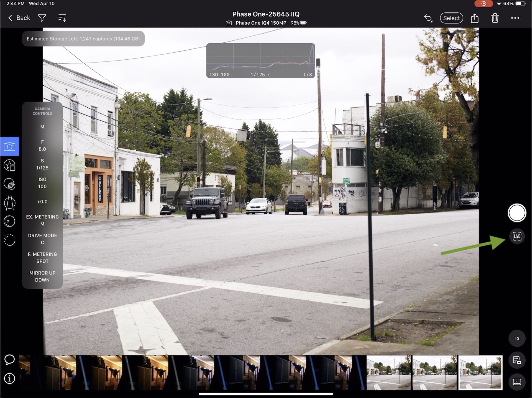
Task: Open the sort order icon
Action: pos(62,18)
